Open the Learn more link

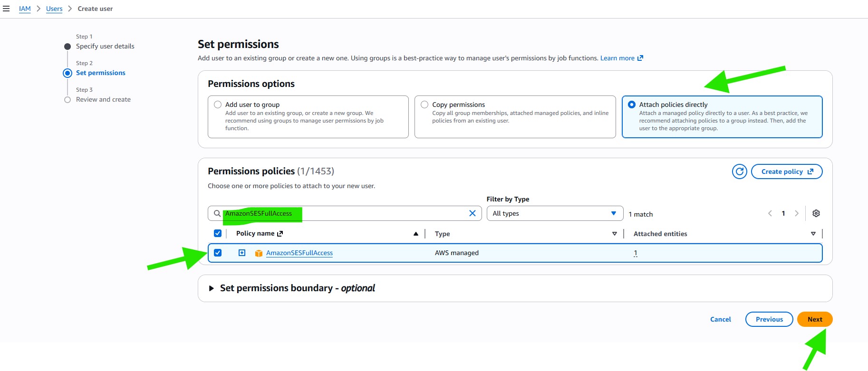click(617, 58)
